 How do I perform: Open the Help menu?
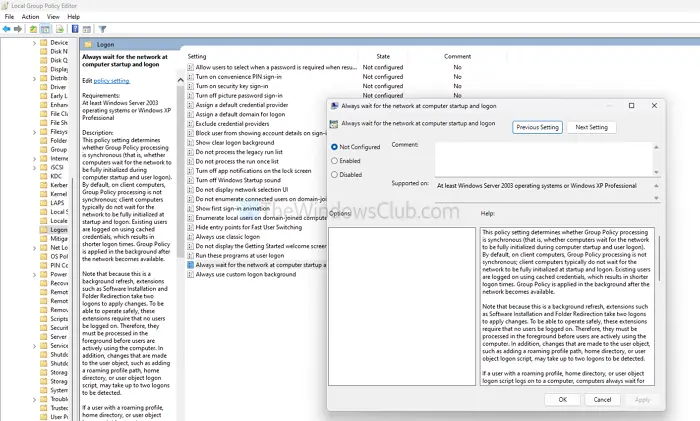74,17
